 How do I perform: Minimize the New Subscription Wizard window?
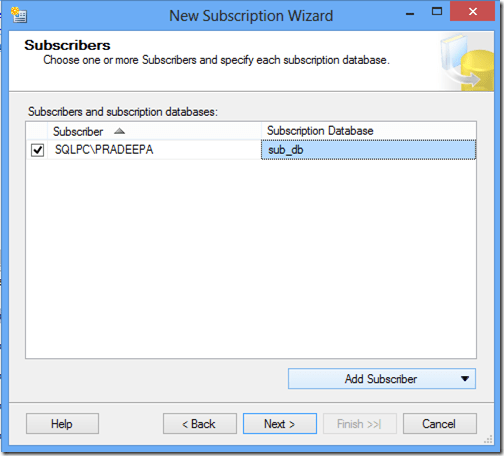pos(410,14)
